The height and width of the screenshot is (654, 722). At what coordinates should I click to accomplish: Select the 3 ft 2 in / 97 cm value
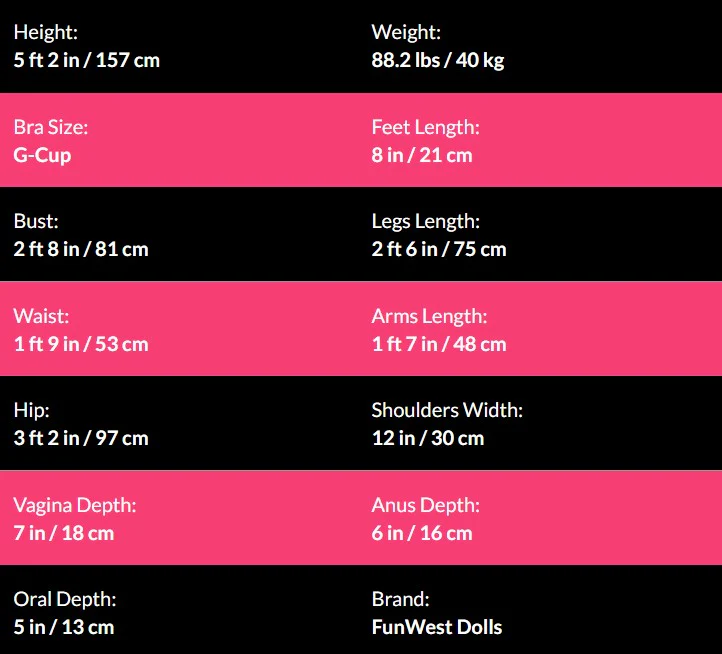[x=81, y=438]
